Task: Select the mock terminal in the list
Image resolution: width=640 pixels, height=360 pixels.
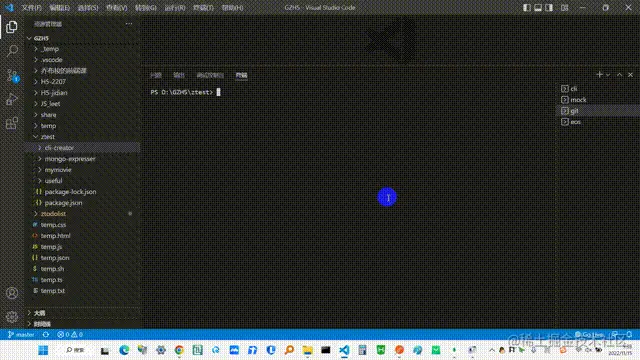Action: coord(598,100)
